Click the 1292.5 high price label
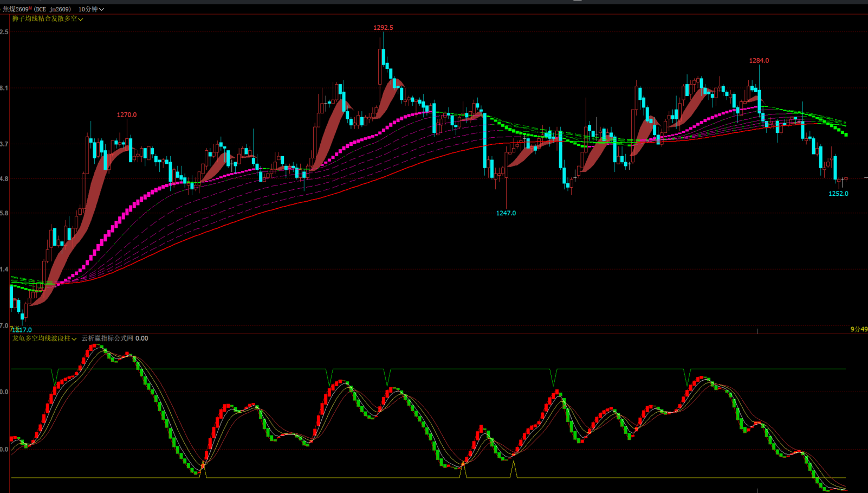 coord(383,28)
